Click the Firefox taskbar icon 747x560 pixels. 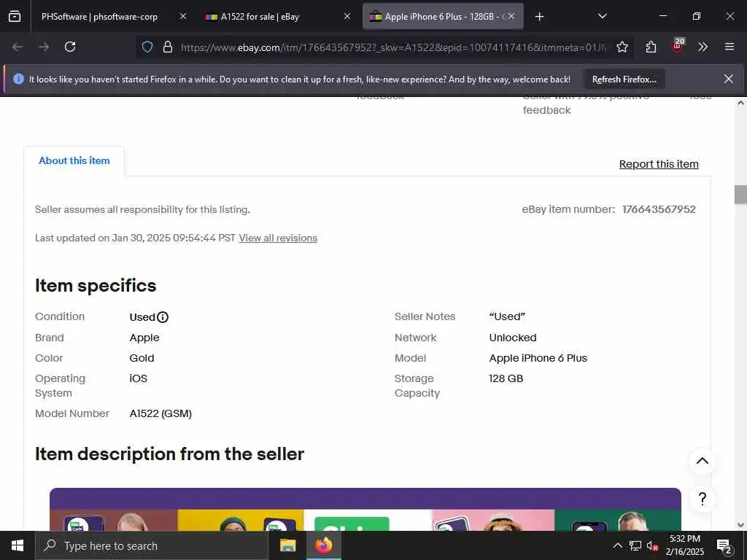pyautogui.click(x=323, y=545)
